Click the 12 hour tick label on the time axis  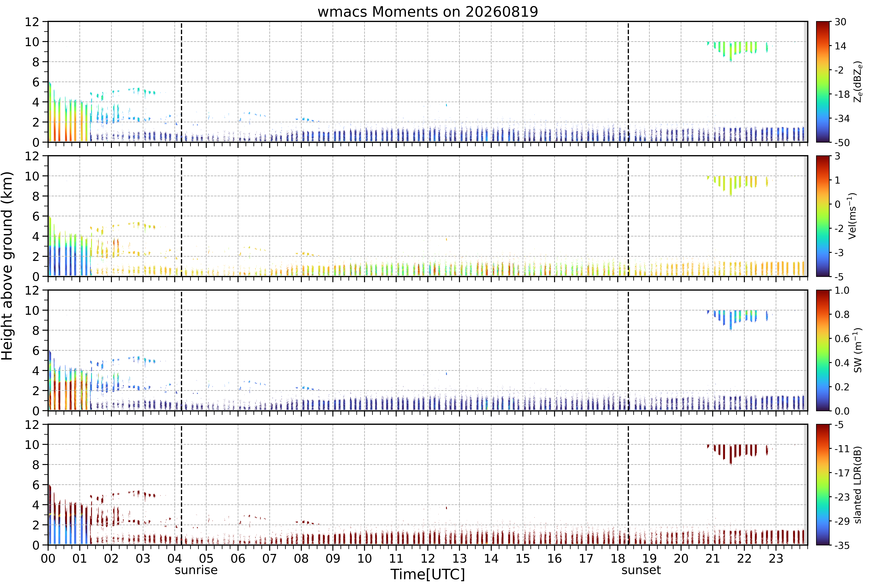pyautogui.click(x=428, y=558)
